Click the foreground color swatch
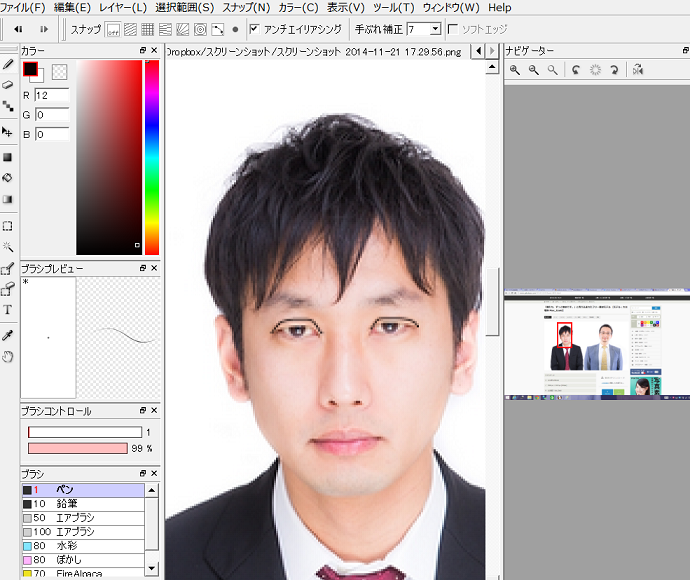The width and height of the screenshot is (690, 580). tap(30, 69)
